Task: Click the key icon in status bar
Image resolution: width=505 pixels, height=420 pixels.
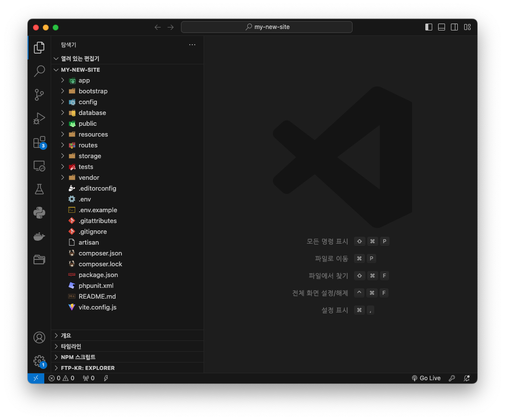Action: click(452, 378)
